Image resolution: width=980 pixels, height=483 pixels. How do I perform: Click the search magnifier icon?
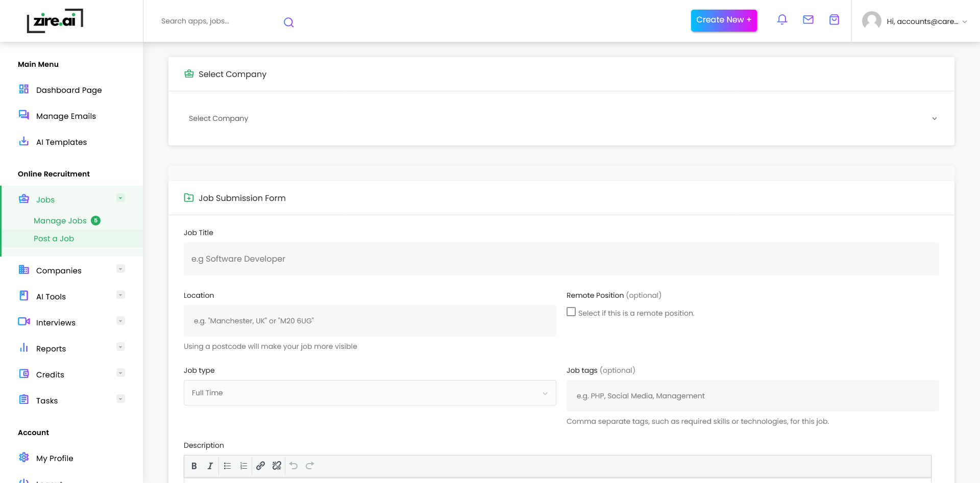click(288, 22)
